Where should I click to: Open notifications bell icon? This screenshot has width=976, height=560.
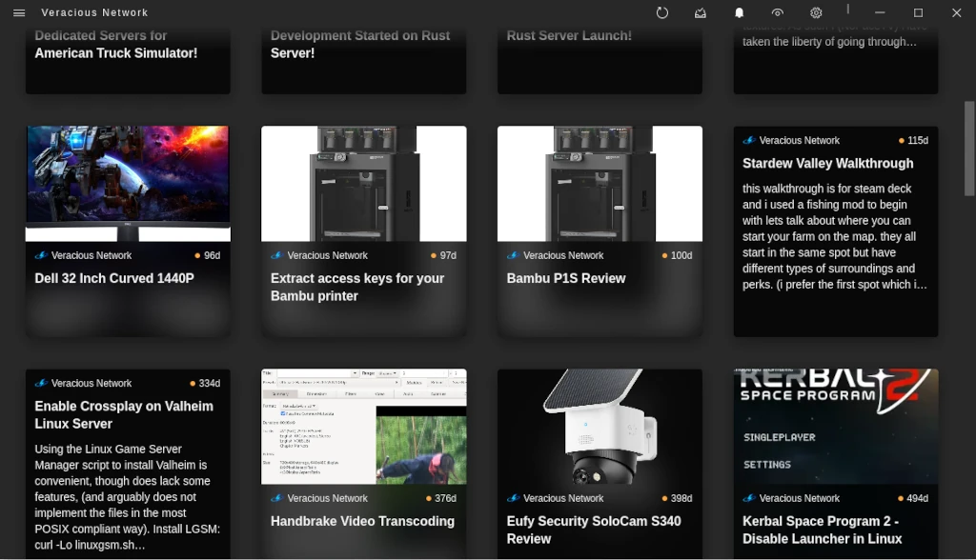(x=739, y=12)
